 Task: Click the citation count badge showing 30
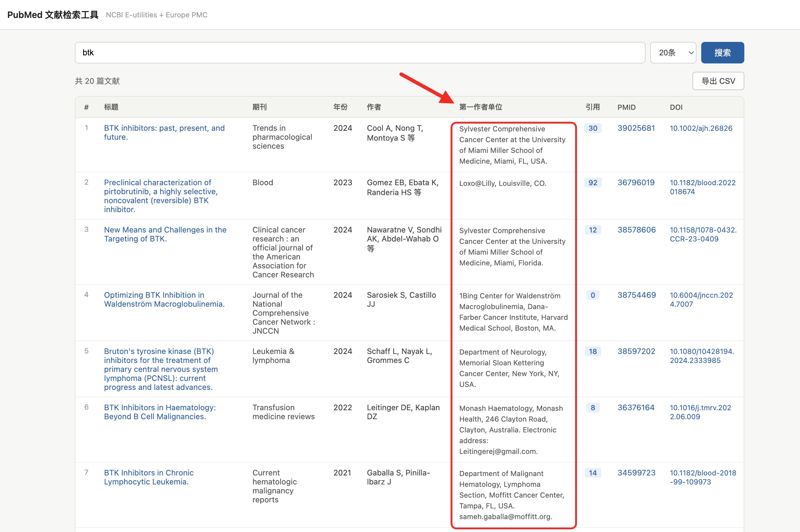[593, 128]
